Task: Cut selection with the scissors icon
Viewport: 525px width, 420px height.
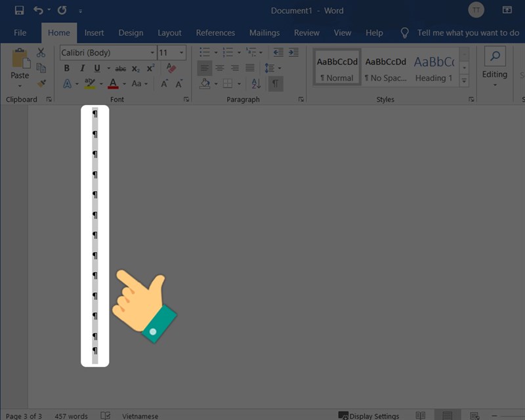Action: tap(41, 52)
